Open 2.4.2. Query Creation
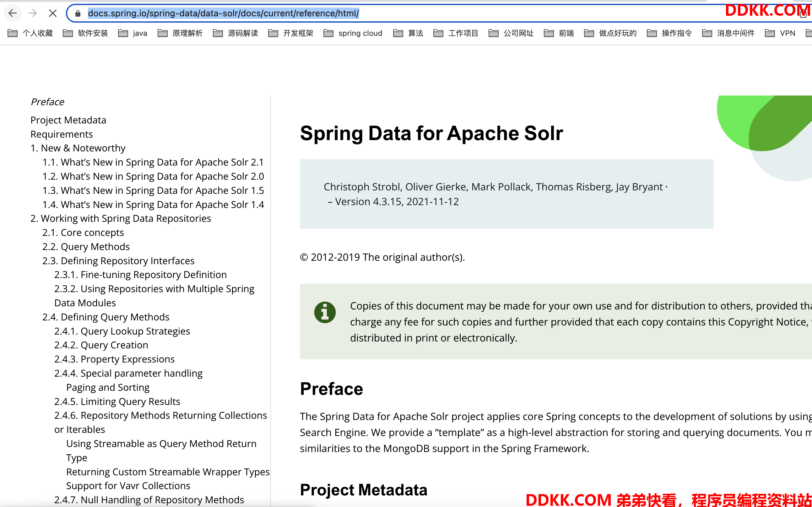 click(x=101, y=345)
